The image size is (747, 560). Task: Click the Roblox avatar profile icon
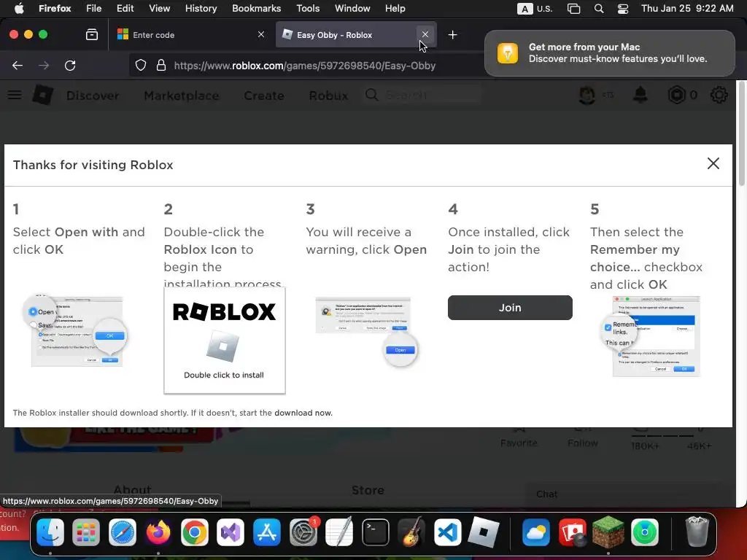click(x=587, y=95)
